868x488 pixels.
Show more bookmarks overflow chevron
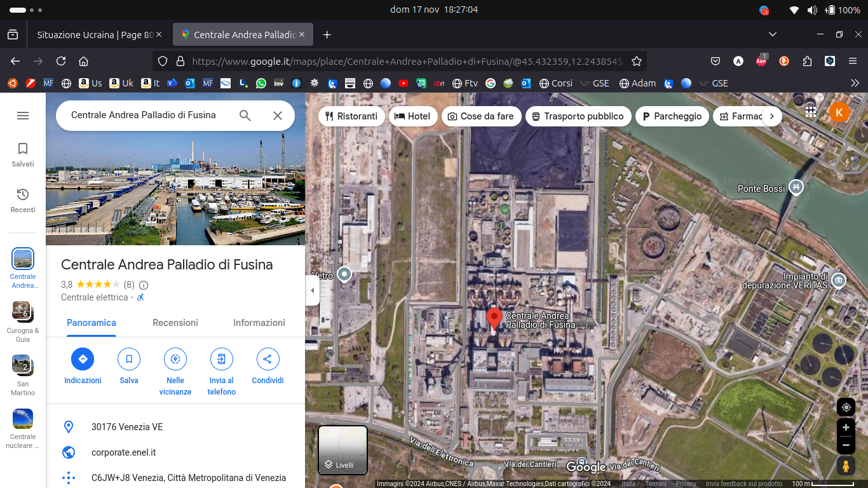tap(855, 83)
